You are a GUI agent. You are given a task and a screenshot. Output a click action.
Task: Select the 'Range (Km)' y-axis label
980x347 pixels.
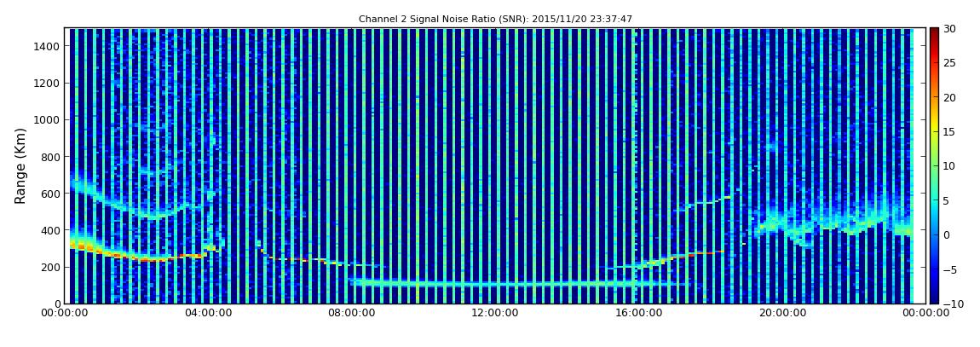coord(20,165)
